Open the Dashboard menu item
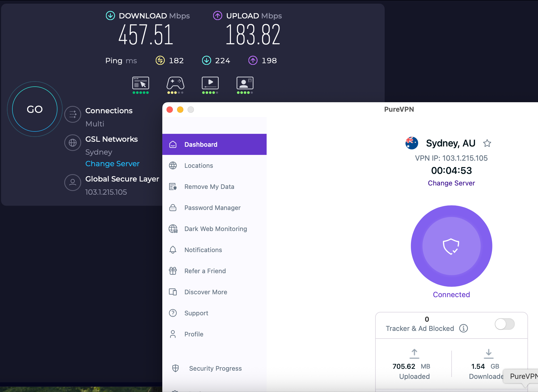Viewport: 538px width, 392px height. coord(214,144)
